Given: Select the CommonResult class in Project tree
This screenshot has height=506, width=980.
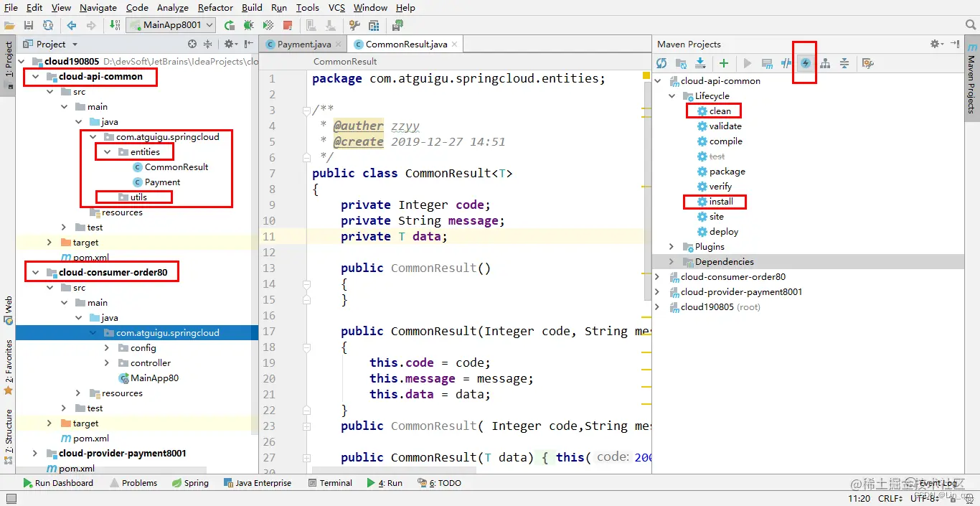Looking at the screenshot, I should click(170, 167).
